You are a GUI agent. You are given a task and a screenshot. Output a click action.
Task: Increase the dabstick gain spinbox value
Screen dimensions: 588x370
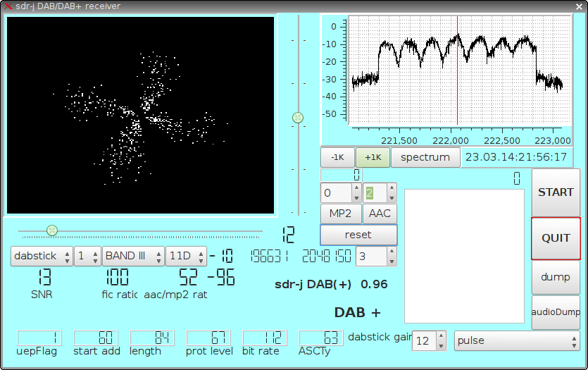point(441,336)
